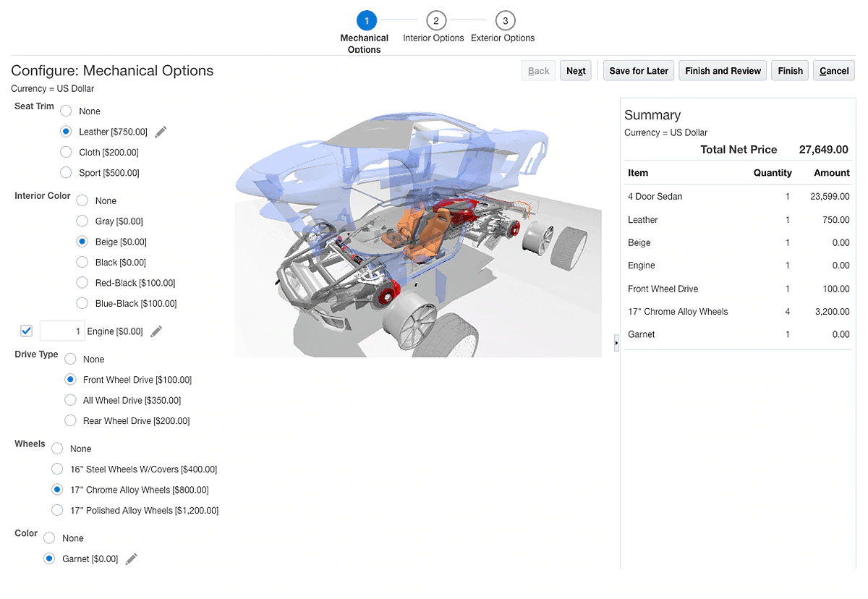This screenshot has width=868, height=599.
Task: Click Finish and Review button
Action: click(x=722, y=71)
